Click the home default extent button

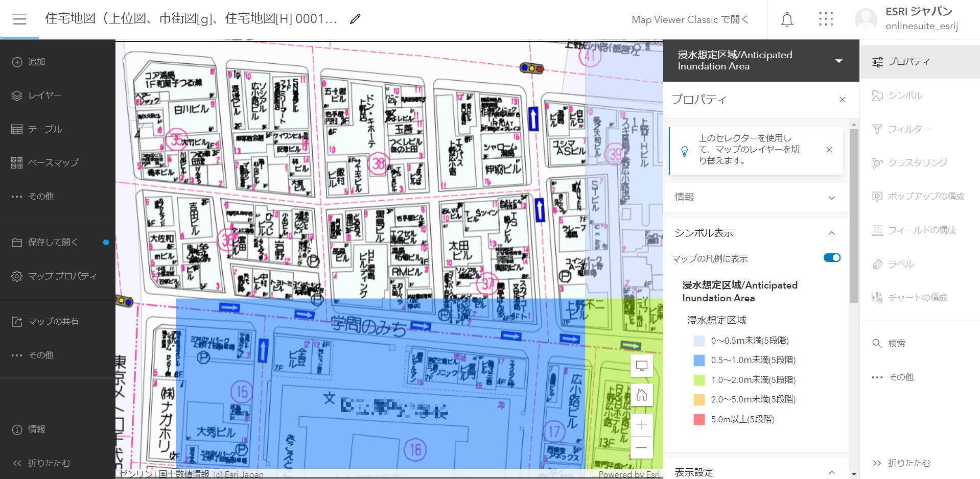(642, 395)
